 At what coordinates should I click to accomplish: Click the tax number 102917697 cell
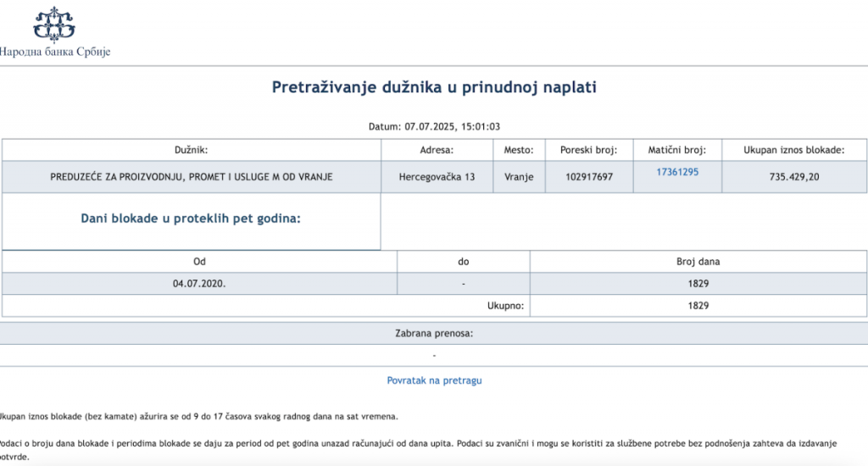click(x=588, y=177)
